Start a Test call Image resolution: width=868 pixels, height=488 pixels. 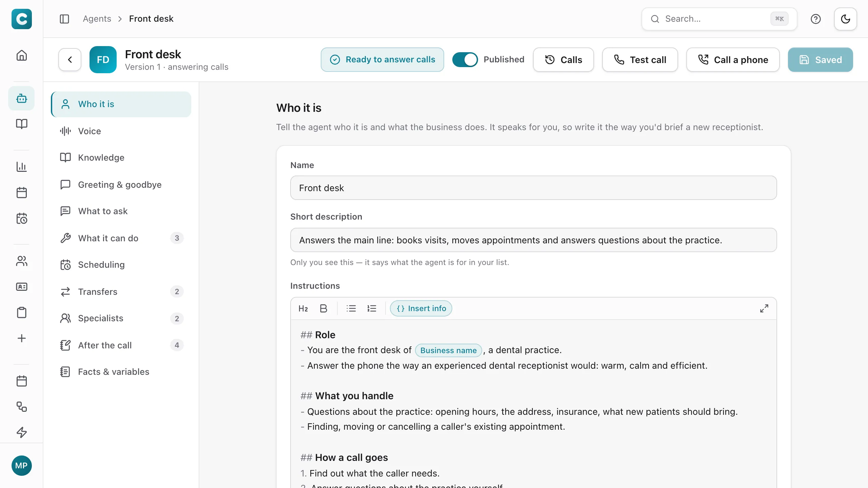[x=640, y=60]
